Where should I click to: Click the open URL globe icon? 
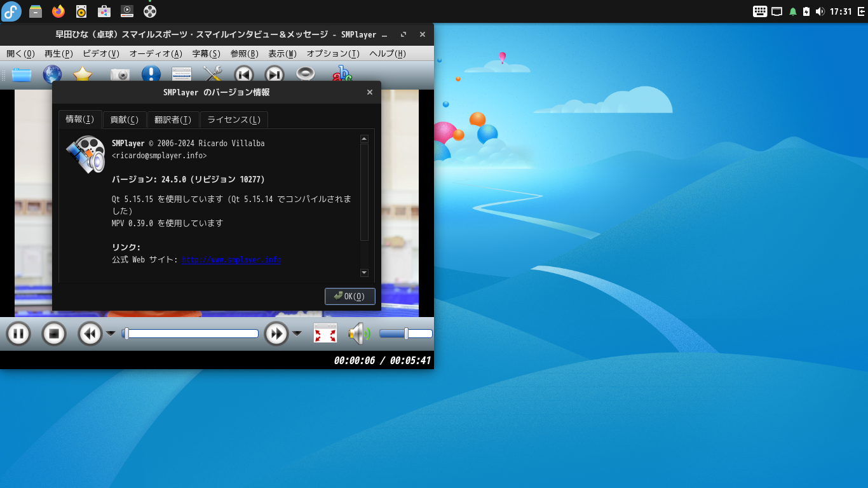(52, 74)
